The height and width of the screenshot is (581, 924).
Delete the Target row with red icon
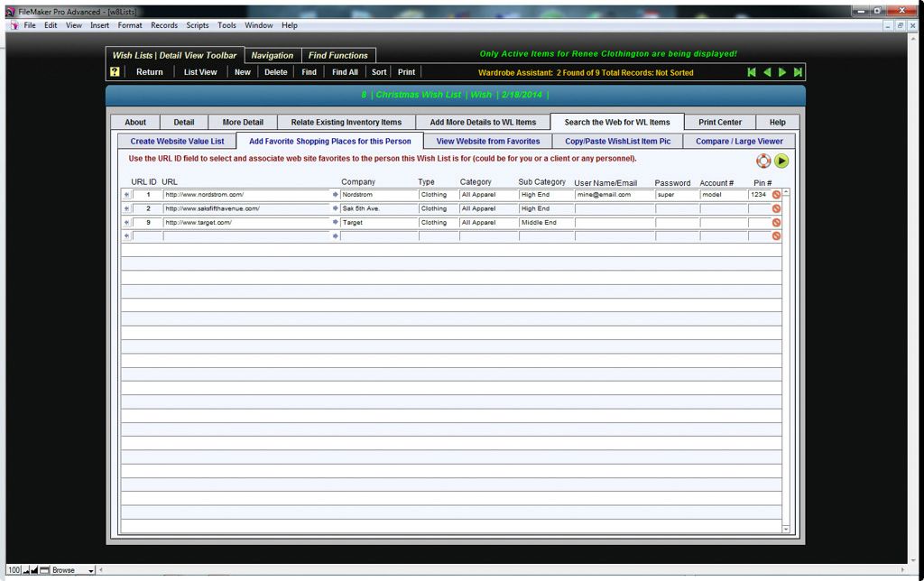776,223
